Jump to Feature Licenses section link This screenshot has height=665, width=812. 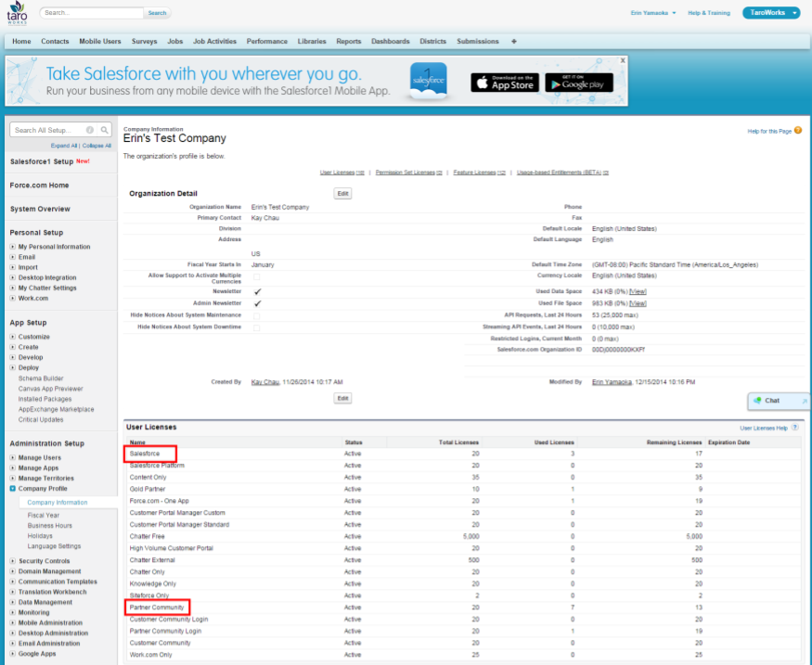(x=479, y=173)
